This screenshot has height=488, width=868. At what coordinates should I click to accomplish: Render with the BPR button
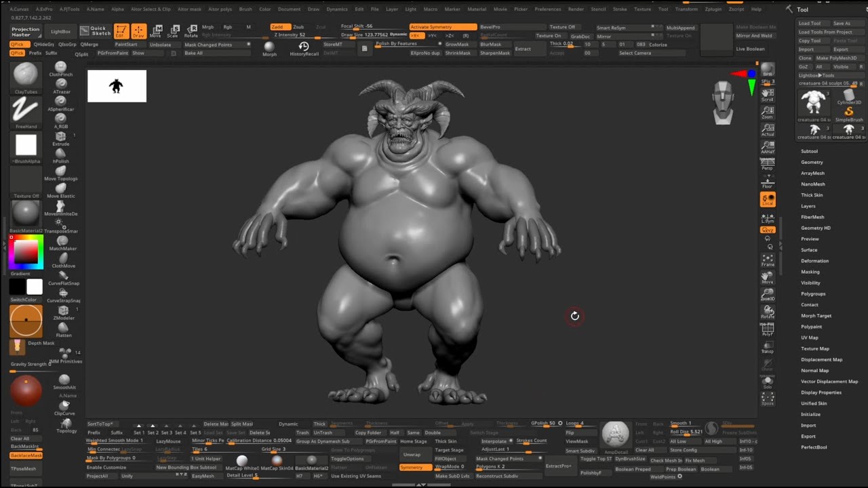(x=768, y=70)
